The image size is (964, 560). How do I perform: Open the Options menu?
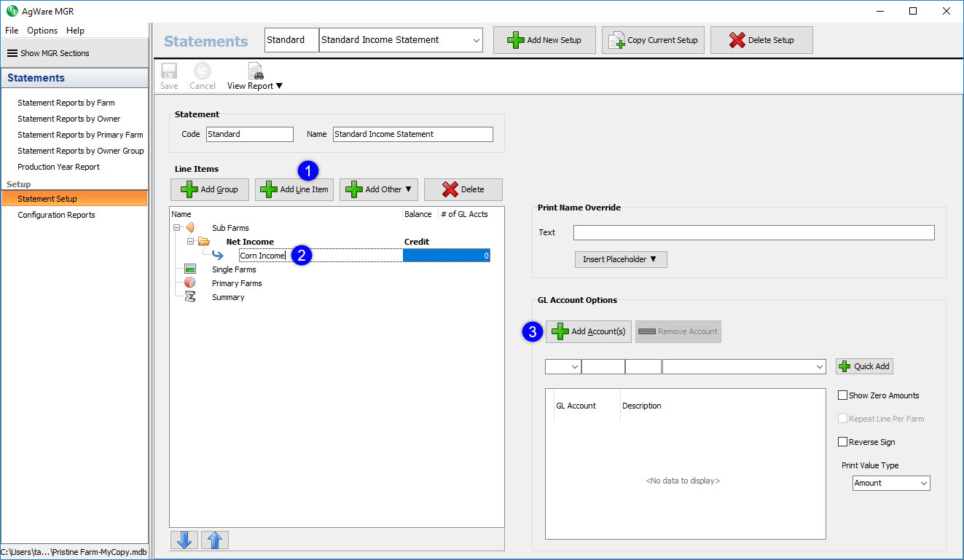(x=42, y=31)
